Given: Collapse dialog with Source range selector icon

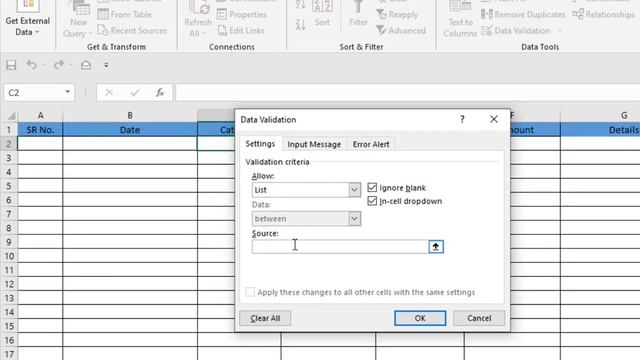Looking at the screenshot, I should point(436,247).
